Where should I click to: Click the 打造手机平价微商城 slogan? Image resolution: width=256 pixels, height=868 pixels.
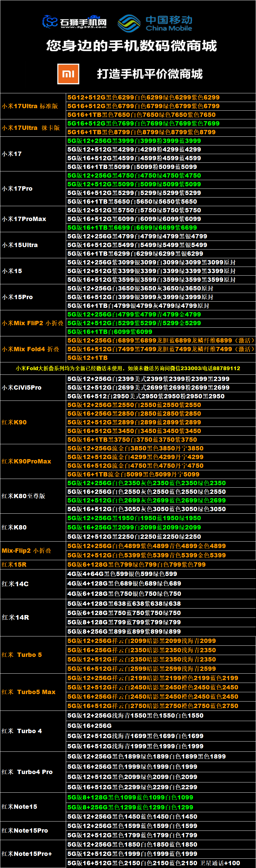click(150, 74)
